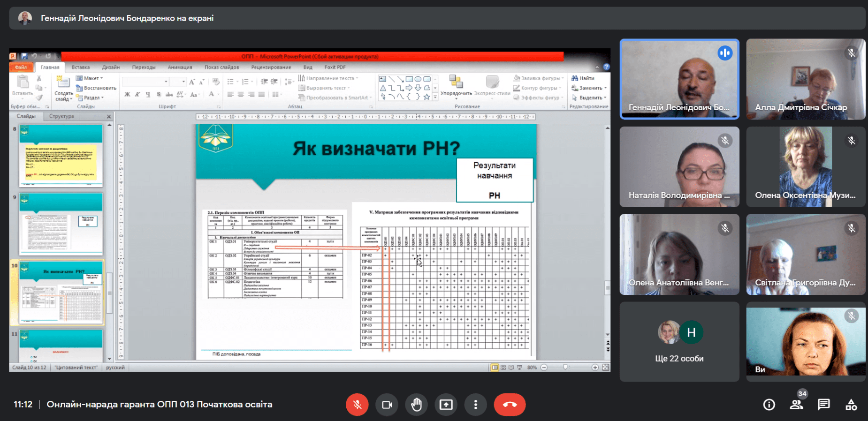The image size is (868, 421).
Task: Raise your hand in the meeting
Action: [416, 405]
